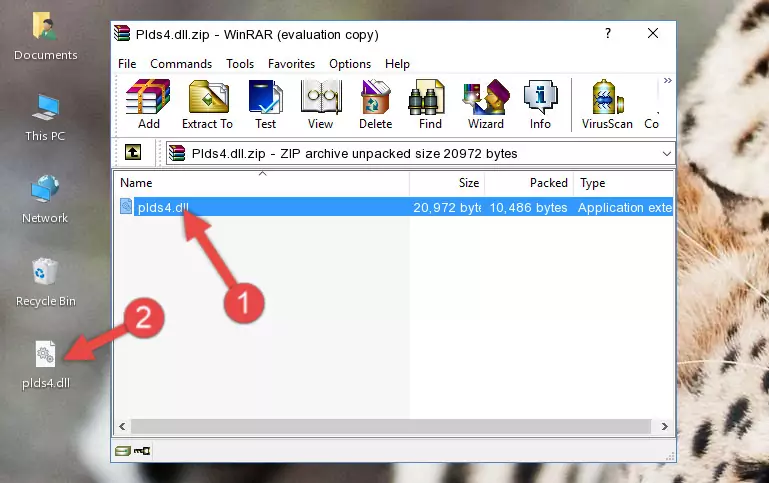
Task: Select the Network desktop icon
Action: [45, 200]
